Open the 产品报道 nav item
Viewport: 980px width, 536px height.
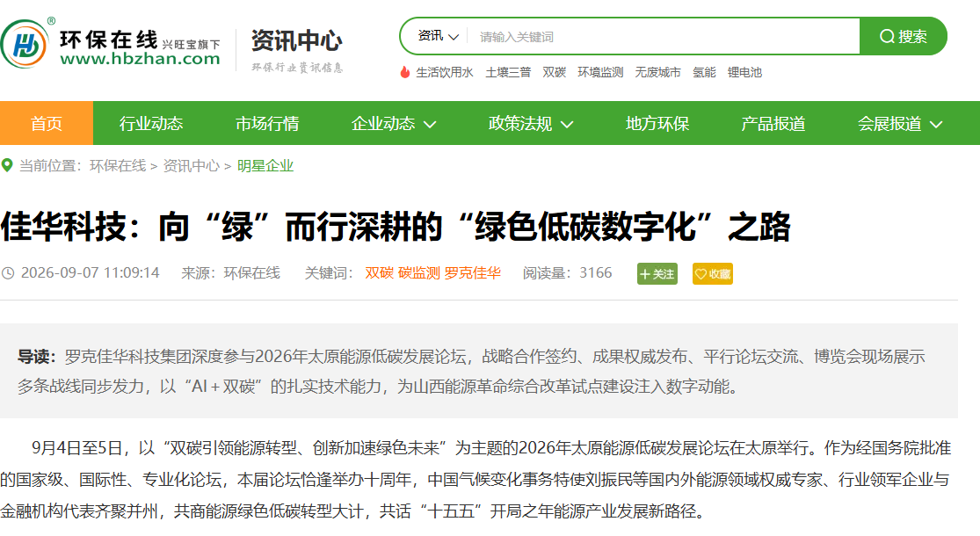pyautogui.click(x=773, y=124)
